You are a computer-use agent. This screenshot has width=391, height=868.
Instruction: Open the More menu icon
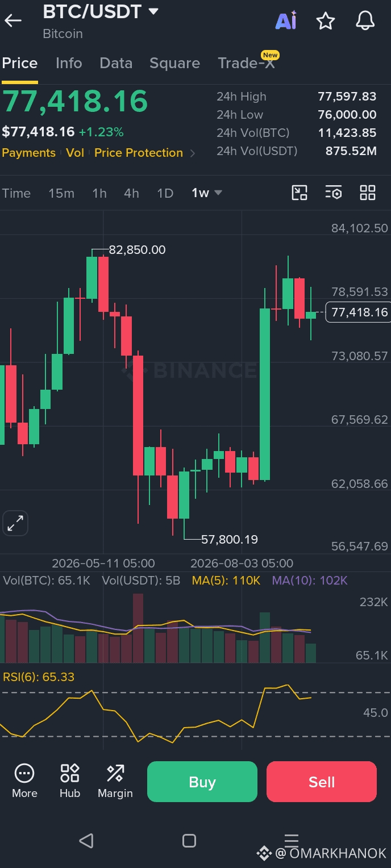point(24,781)
